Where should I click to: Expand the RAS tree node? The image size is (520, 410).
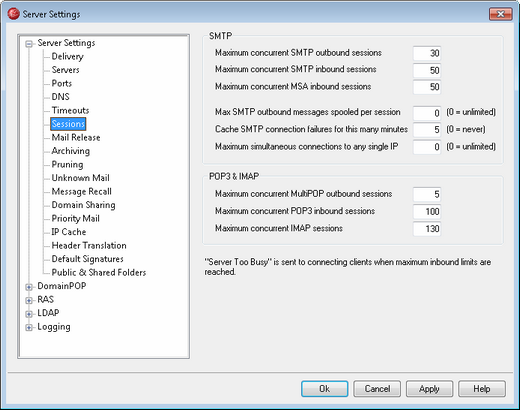point(29,300)
